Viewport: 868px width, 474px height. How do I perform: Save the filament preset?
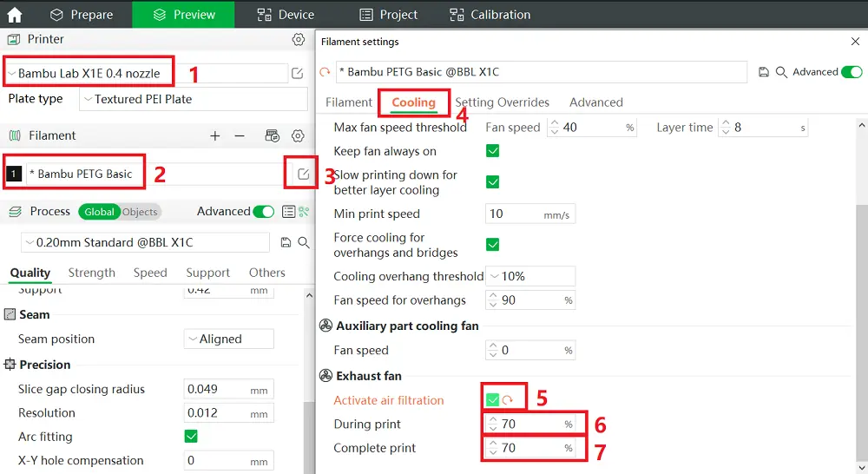pyautogui.click(x=763, y=72)
